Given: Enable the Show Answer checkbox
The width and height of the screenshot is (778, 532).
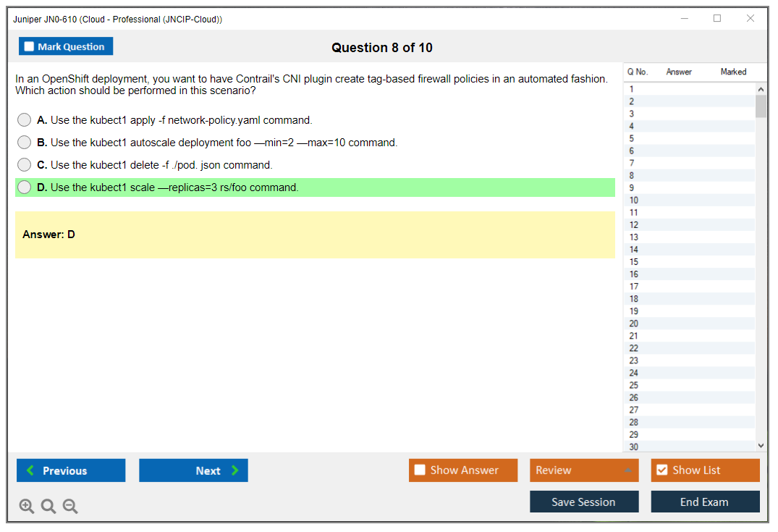Looking at the screenshot, I should (x=420, y=470).
